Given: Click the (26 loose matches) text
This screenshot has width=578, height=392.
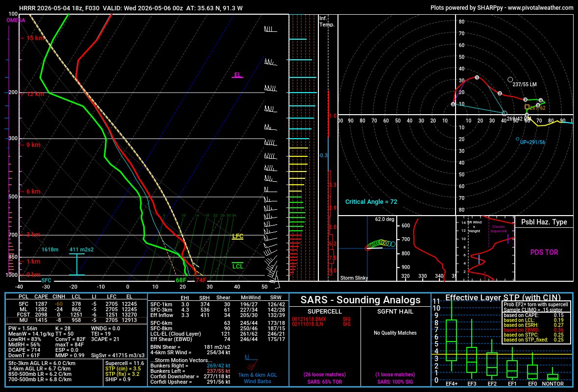Looking at the screenshot, I should click(x=324, y=375).
